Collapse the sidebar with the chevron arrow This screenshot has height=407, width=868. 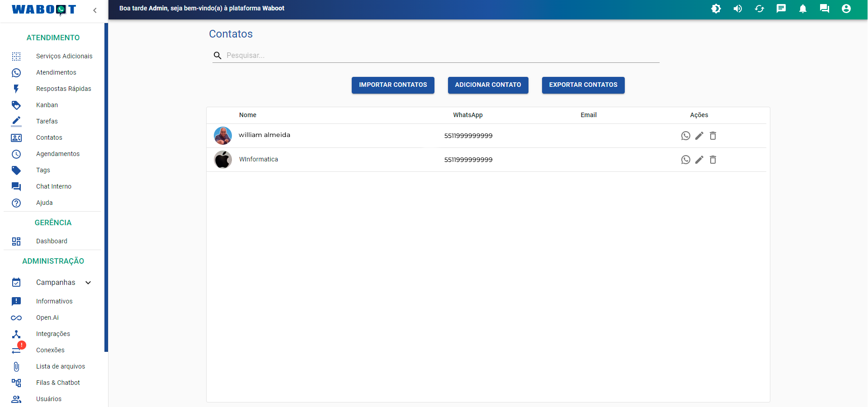click(x=95, y=10)
